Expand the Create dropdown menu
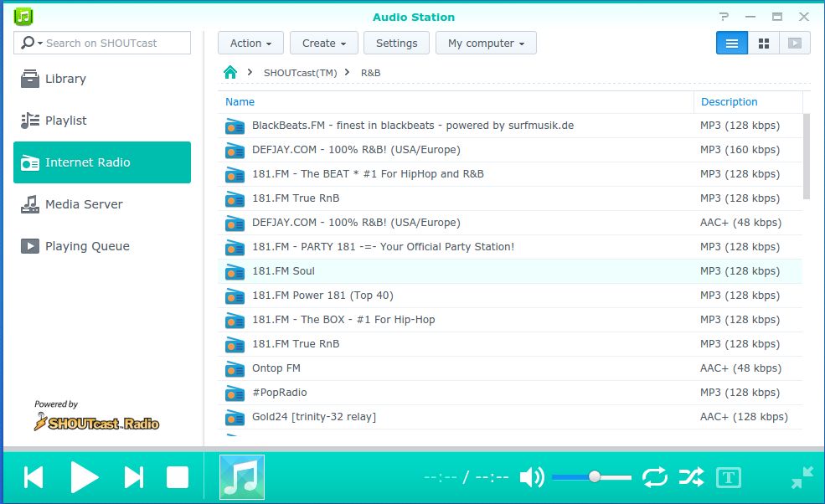The width and height of the screenshot is (825, 504). click(x=324, y=44)
